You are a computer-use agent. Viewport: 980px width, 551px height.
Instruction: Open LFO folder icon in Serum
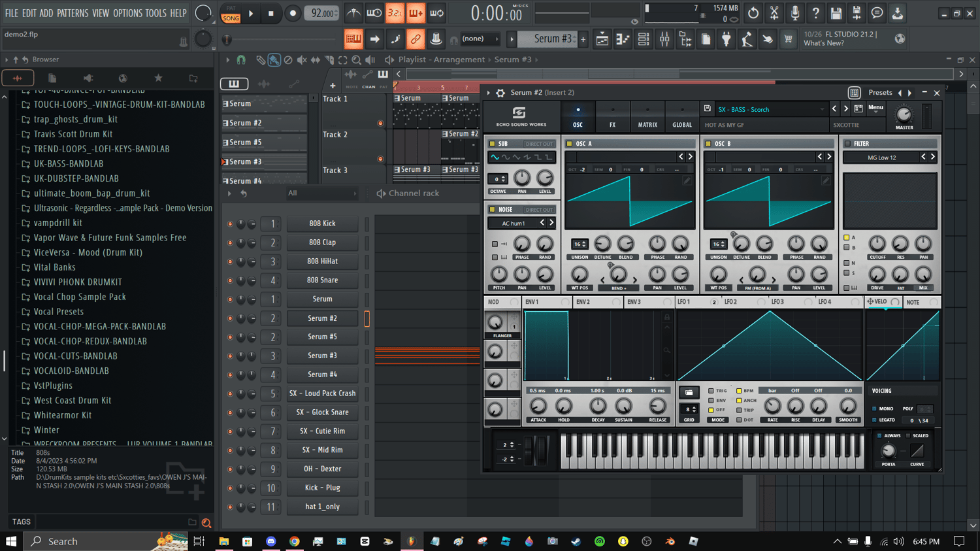click(x=689, y=393)
